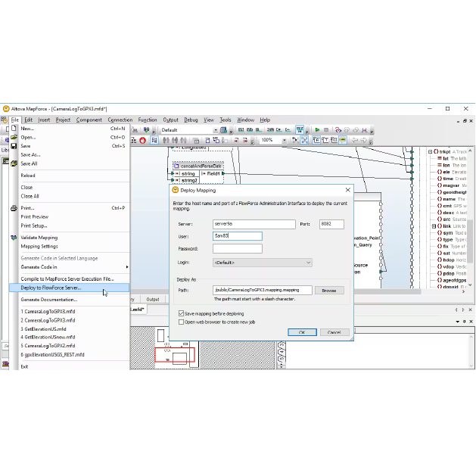This screenshot has width=476, height=473.
Task: Click the gray stop square toolbar icon
Action: pos(326,130)
